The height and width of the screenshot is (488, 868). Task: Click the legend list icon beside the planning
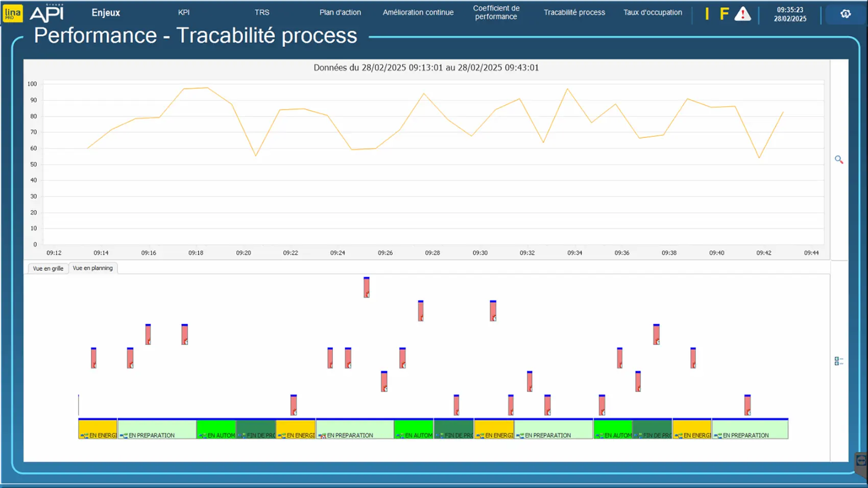[x=838, y=361]
